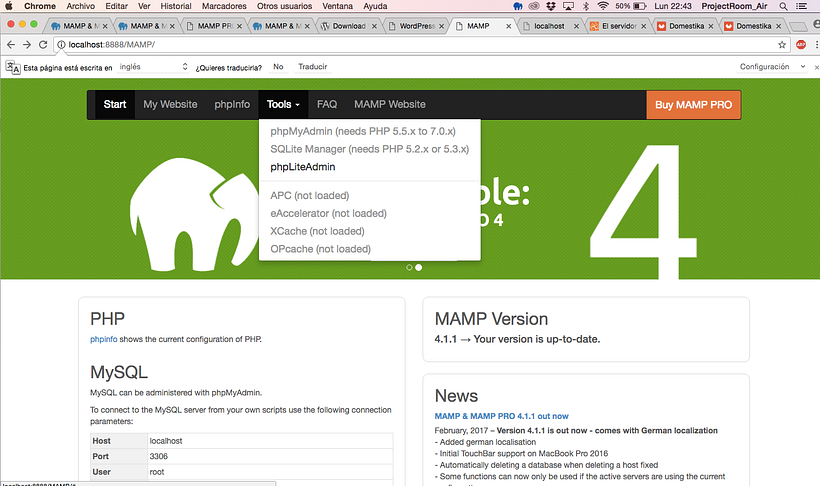Viewport: 820px width, 486px height.
Task: Select the first carousel indicator dot
Action: [x=409, y=267]
